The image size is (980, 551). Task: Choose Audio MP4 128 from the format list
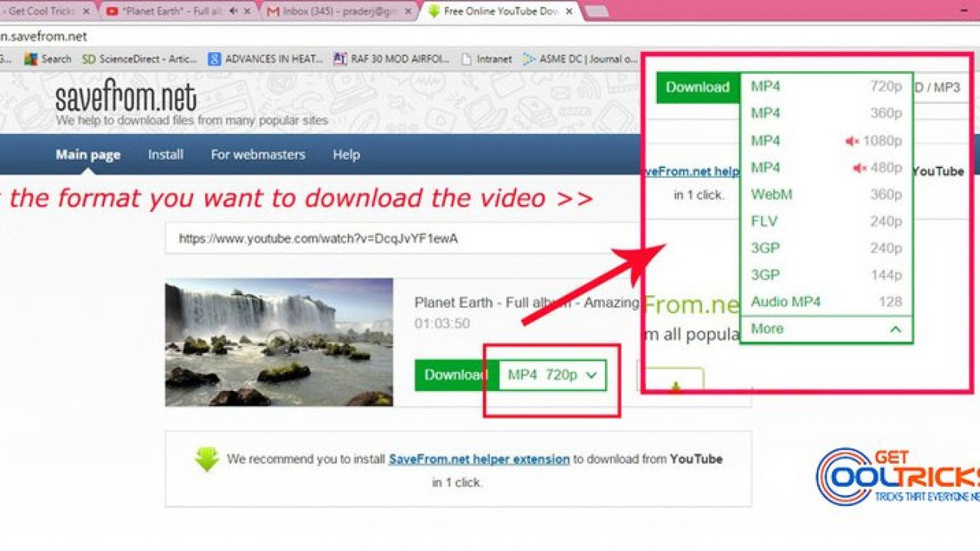click(826, 302)
